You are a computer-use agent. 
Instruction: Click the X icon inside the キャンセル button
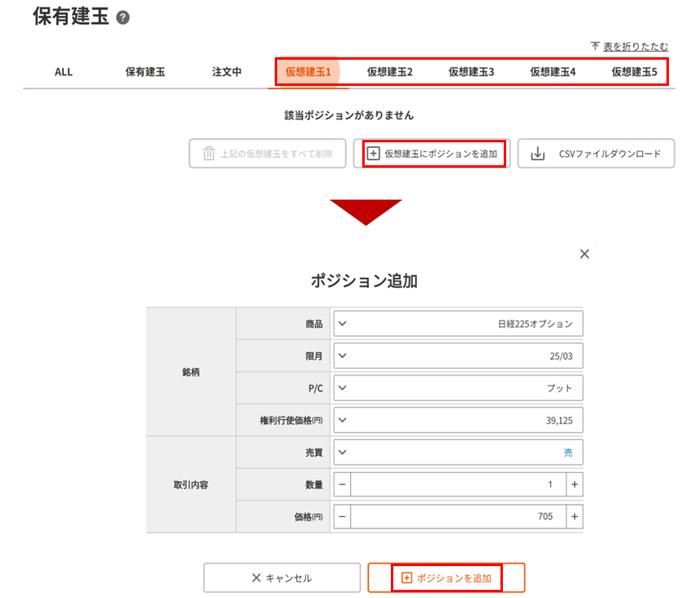[x=255, y=577]
